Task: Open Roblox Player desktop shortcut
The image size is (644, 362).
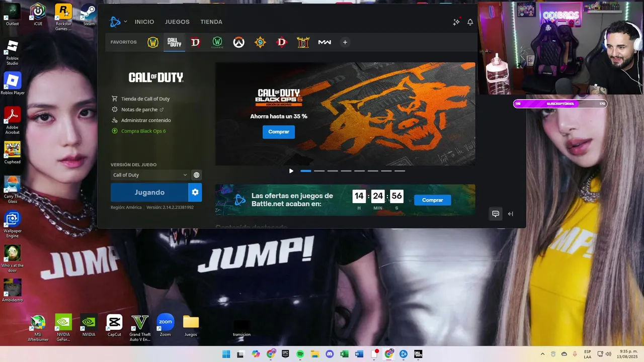Action: 12,83
